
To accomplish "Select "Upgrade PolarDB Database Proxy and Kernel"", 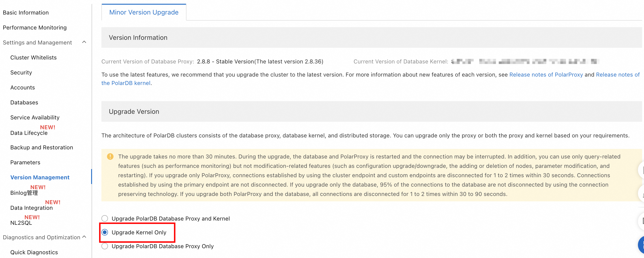I will [x=105, y=218].
